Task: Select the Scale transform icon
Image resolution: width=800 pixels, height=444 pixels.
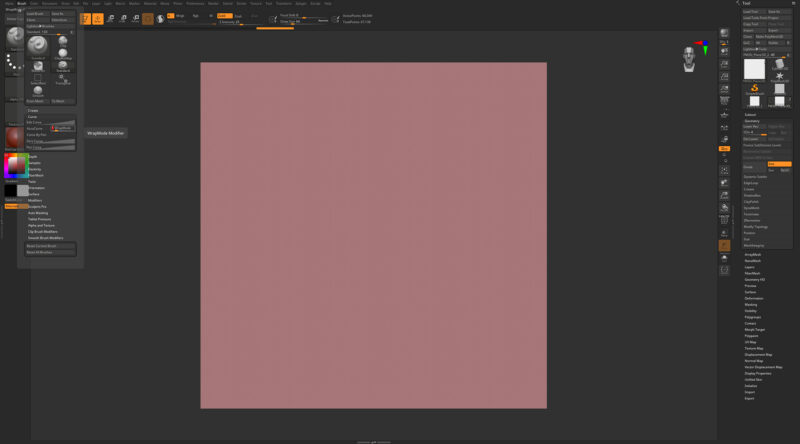Action: click(123, 19)
